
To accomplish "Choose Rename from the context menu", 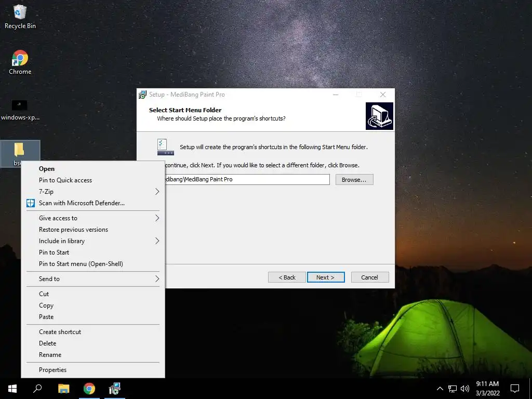I will [x=93, y=355].
